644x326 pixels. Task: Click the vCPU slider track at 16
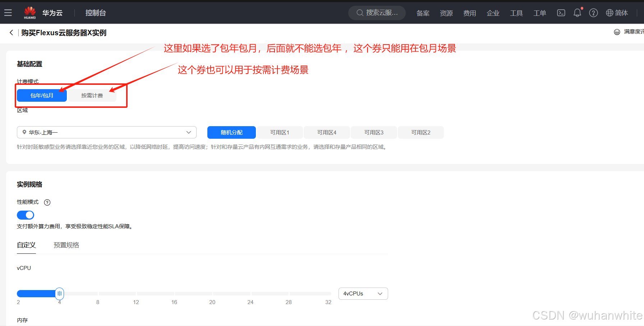click(174, 294)
